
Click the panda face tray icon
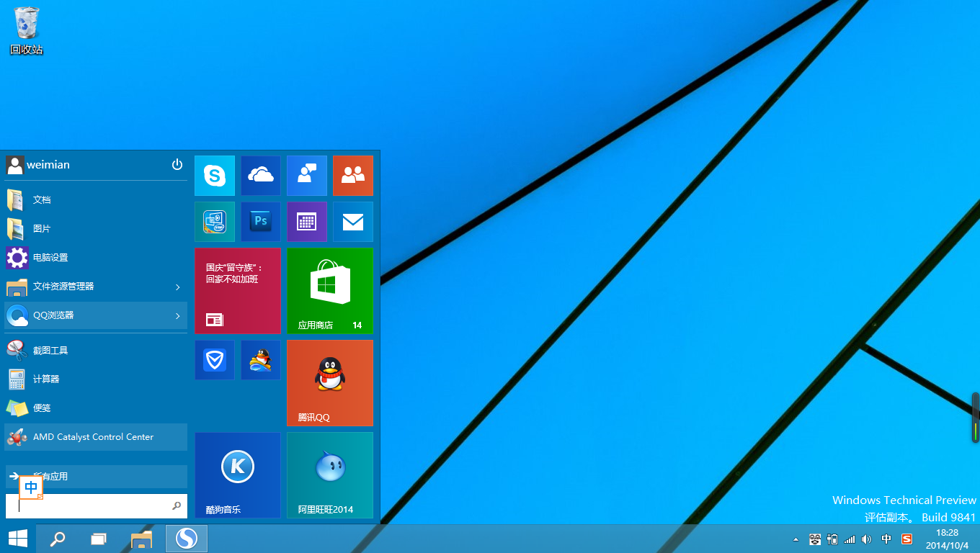click(816, 539)
